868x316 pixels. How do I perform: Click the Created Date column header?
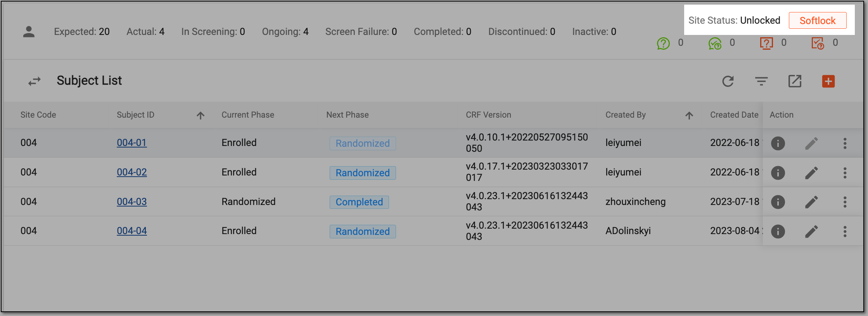(x=734, y=115)
